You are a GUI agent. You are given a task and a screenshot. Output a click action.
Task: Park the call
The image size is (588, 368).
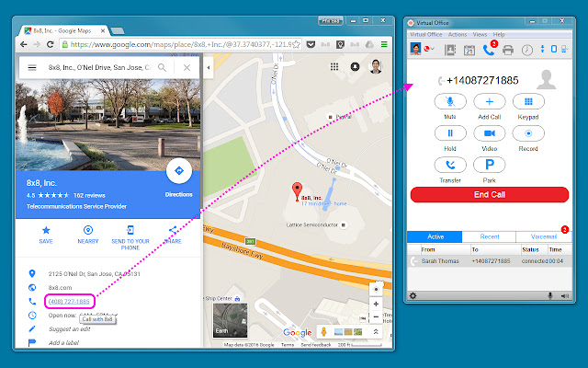tap(490, 165)
